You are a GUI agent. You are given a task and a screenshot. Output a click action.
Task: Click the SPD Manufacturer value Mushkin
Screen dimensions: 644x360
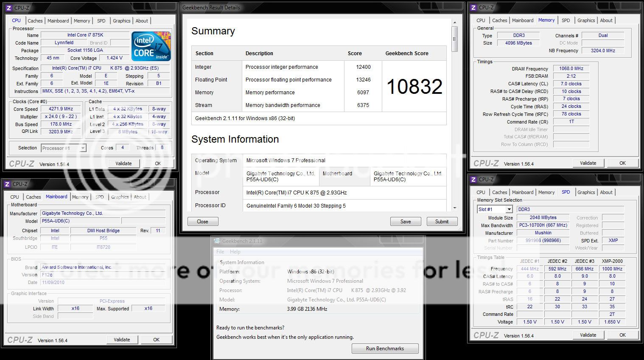coord(543,233)
